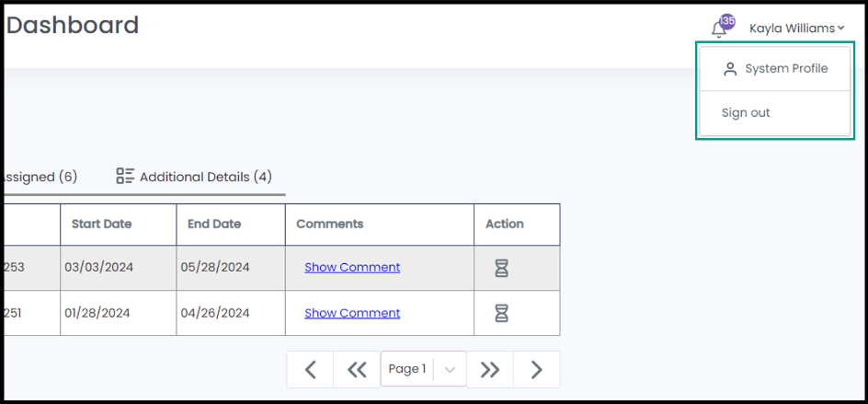Switch to the Additional Details (4) tab
The width and height of the screenshot is (868, 404).
[x=205, y=177]
